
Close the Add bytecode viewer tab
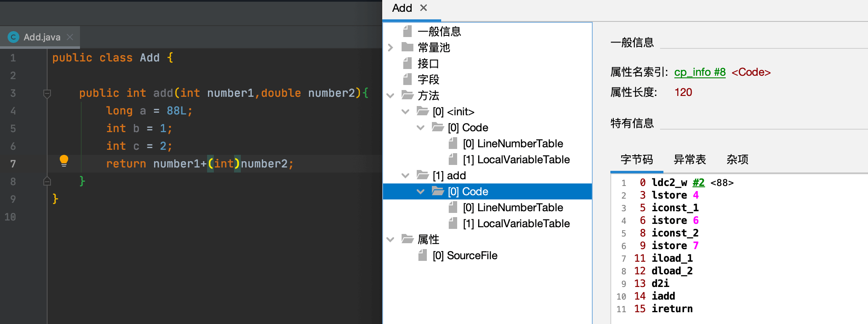click(x=423, y=8)
